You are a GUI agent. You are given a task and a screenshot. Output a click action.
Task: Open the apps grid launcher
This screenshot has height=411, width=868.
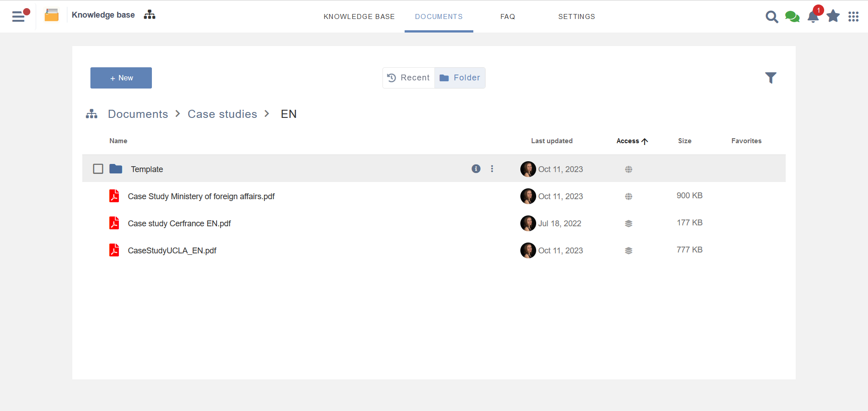(x=854, y=17)
